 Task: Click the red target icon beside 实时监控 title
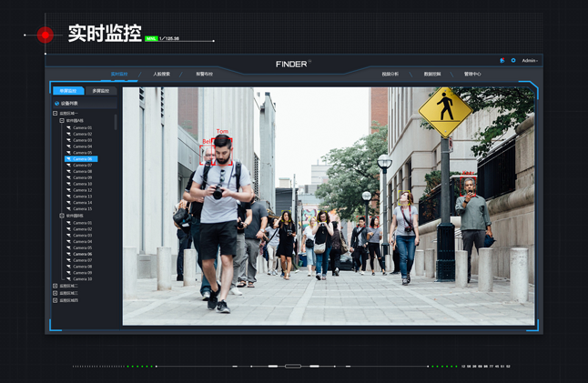pyautogui.click(x=46, y=35)
